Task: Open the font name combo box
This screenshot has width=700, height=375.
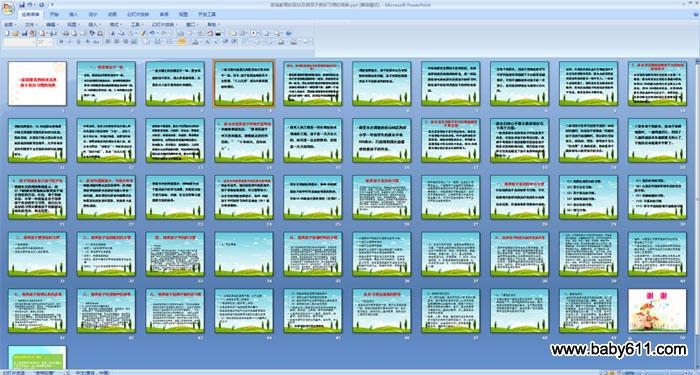Action: [19, 42]
